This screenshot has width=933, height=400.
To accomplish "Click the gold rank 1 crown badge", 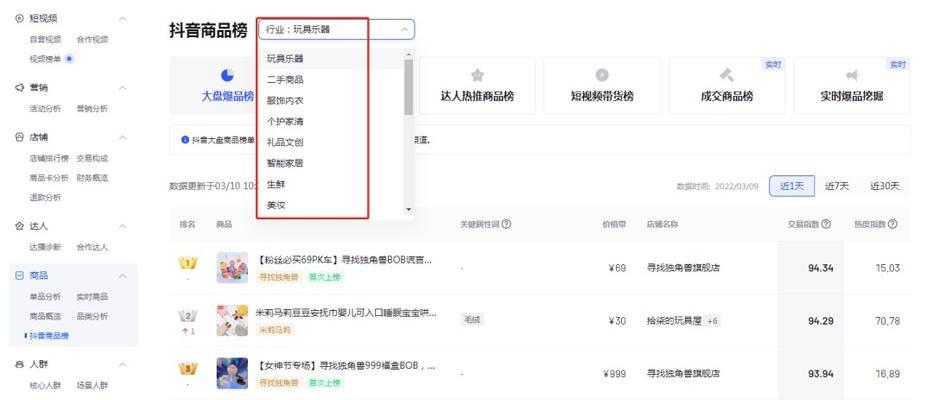I will click(188, 263).
